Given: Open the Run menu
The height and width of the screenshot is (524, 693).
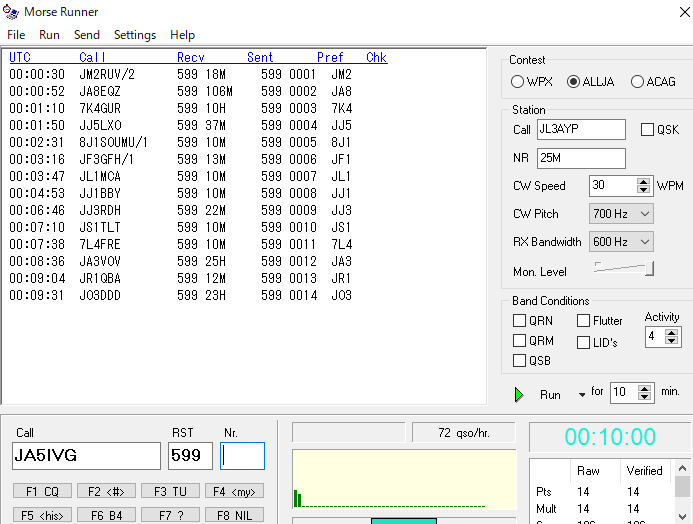Looking at the screenshot, I should pos(49,35).
